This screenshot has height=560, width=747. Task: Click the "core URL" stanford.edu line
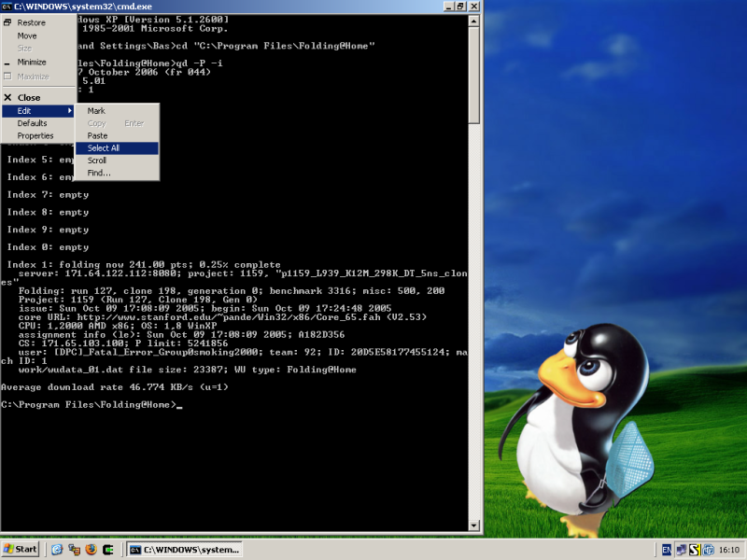[222, 317]
